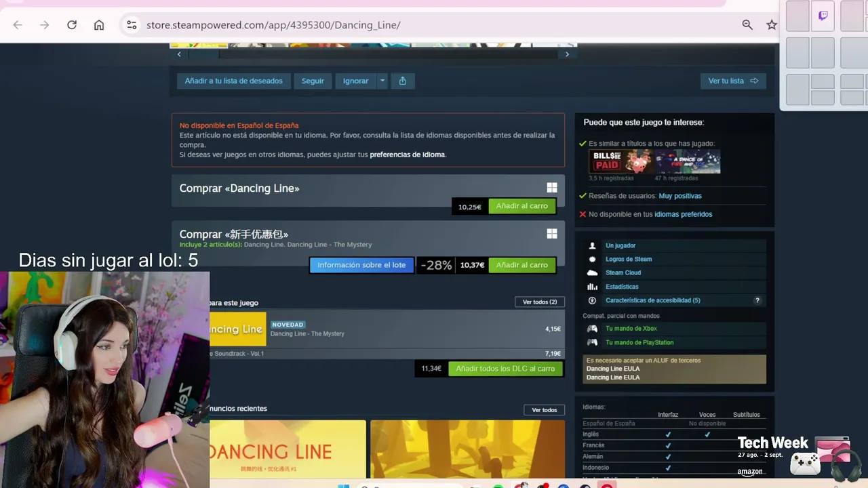Open the Soundtrack Vol.1 DLC row priced 7,19€
Screen dimensions: 868x488
click(387, 354)
